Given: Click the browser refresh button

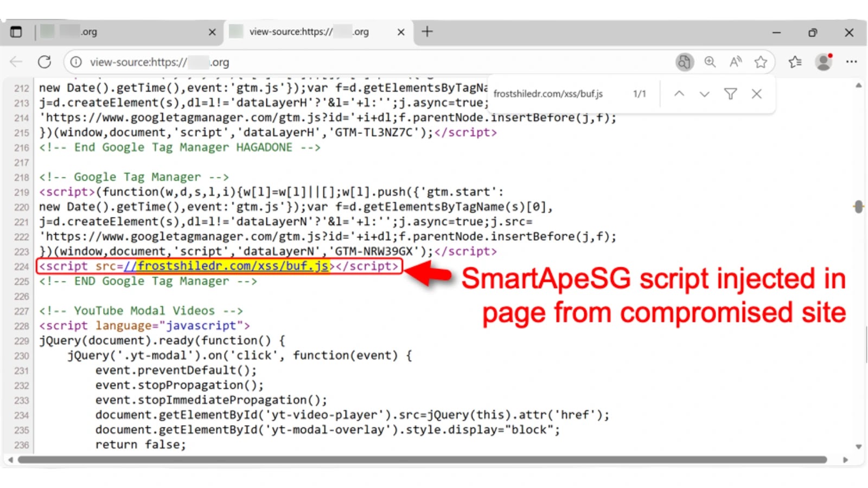Looking at the screenshot, I should (44, 62).
